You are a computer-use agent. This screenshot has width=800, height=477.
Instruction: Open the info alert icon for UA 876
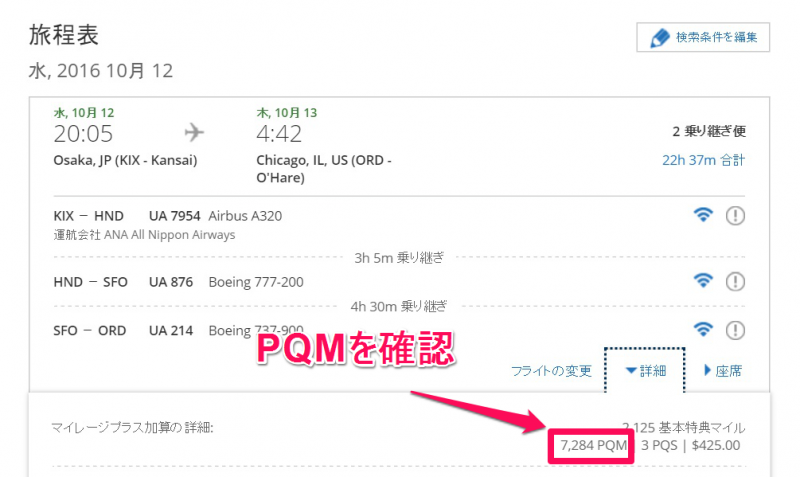click(x=735, y=281)
